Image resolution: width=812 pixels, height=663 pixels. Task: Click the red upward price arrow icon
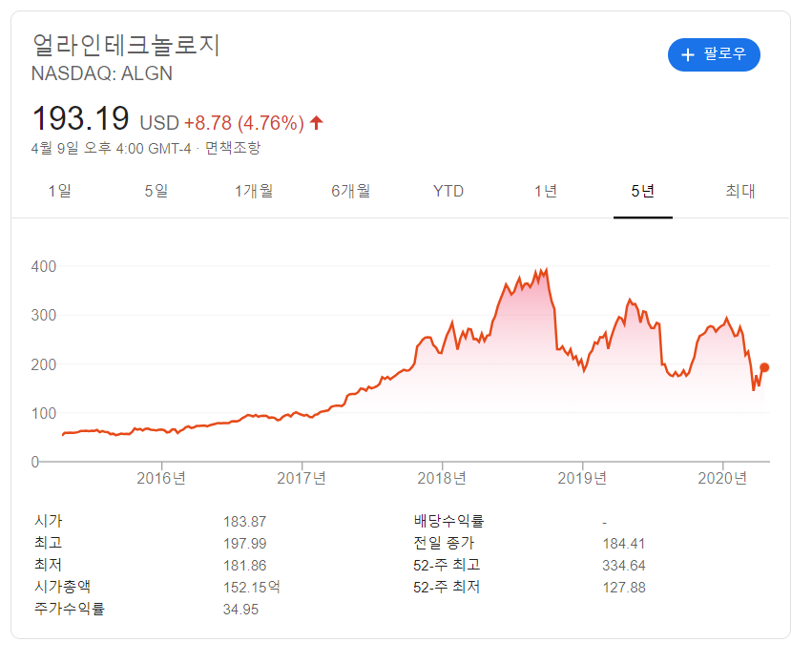point(318,122)
